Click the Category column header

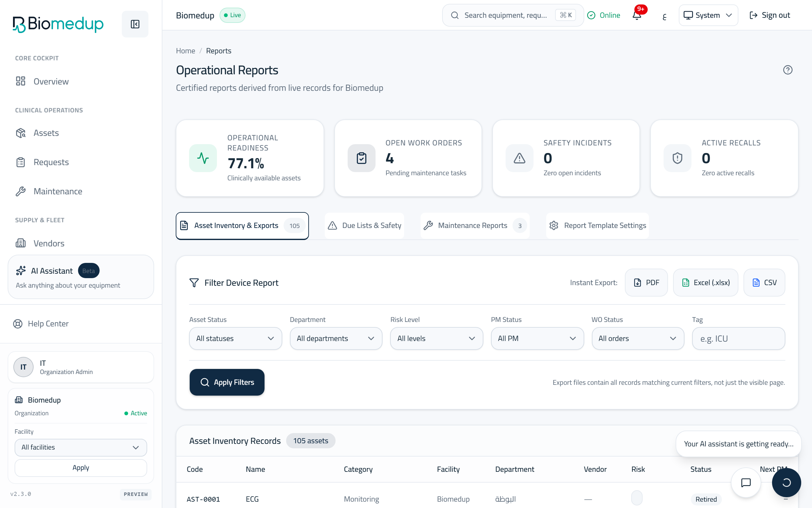point(358,469)
